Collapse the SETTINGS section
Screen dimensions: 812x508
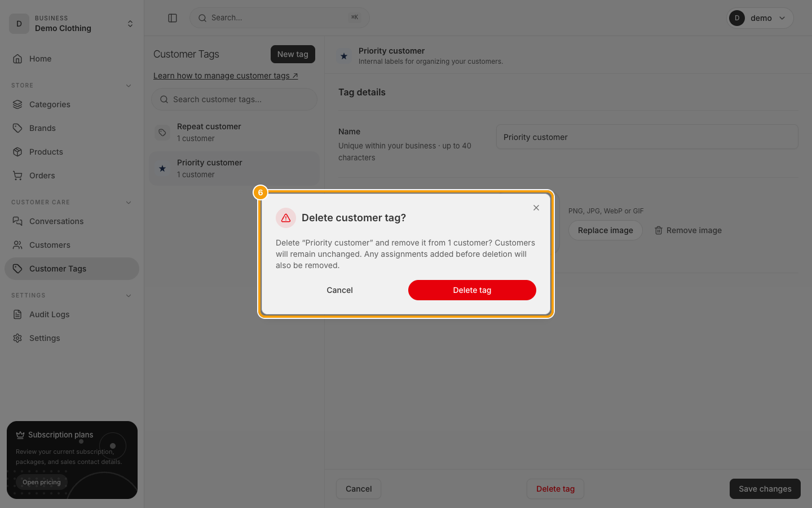click(x=129, y=296)
